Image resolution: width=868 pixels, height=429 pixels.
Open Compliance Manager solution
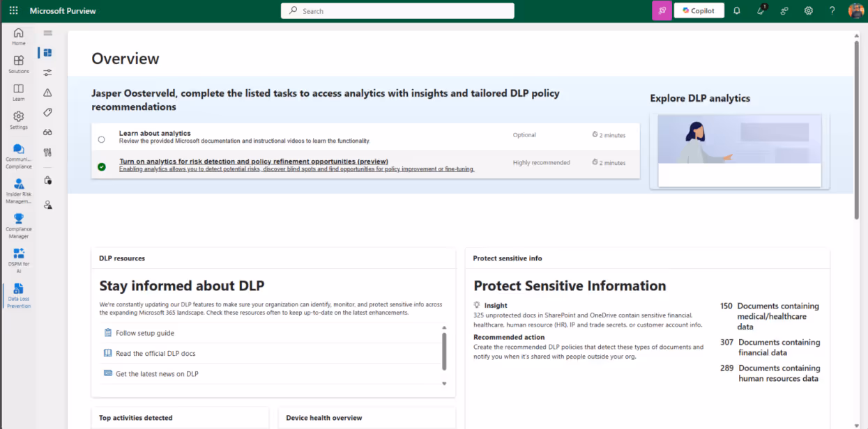tap(19, 226)
